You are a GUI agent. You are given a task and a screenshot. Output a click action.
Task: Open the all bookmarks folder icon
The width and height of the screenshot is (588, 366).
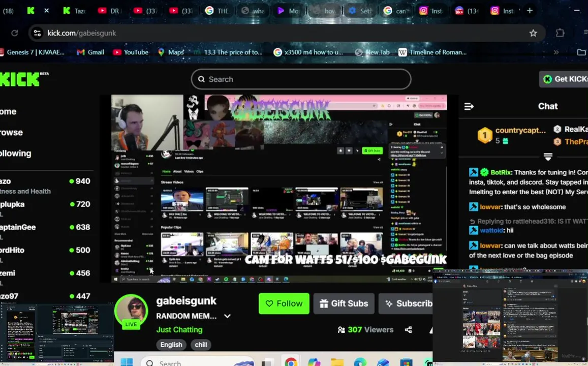tap(581, 52)
